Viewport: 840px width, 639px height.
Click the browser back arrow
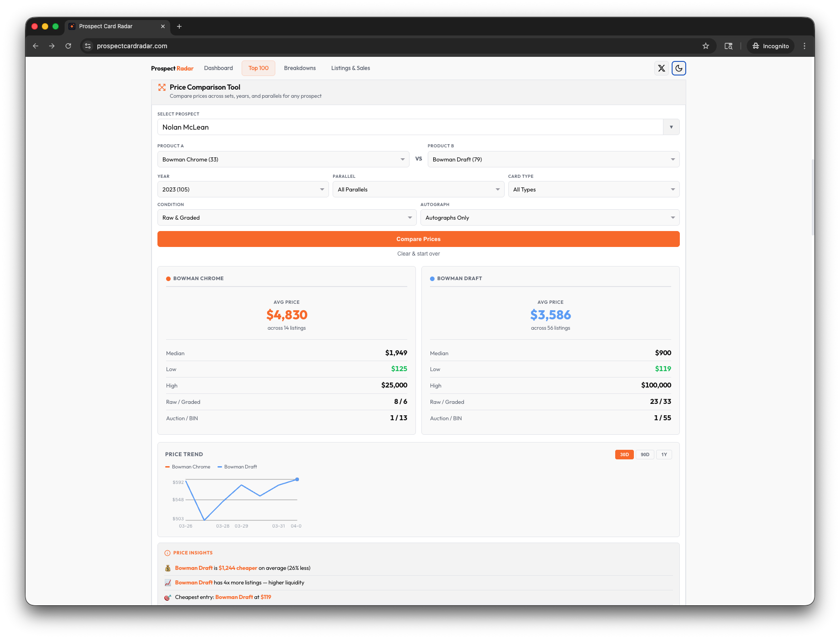coord(35,46)
